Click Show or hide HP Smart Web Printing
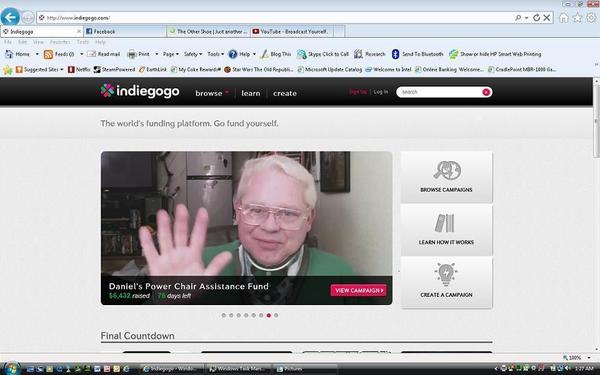600x375 pixels. [495, 54]
